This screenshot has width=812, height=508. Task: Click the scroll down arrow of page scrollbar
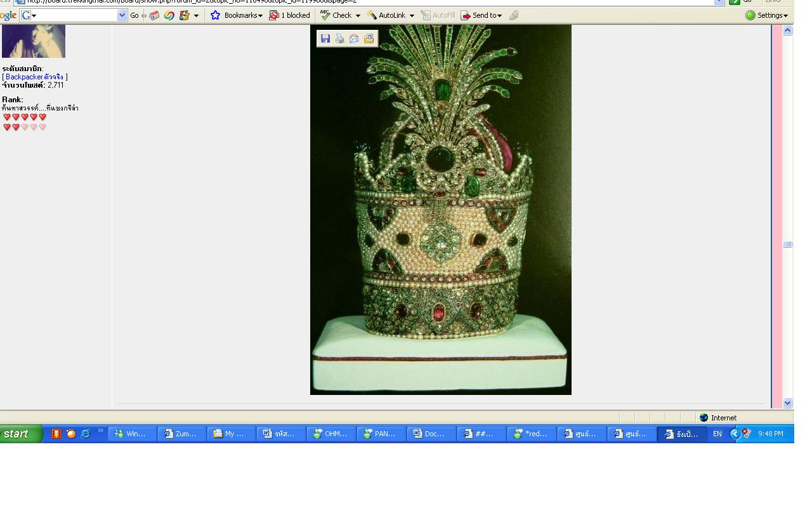[788, 403]
